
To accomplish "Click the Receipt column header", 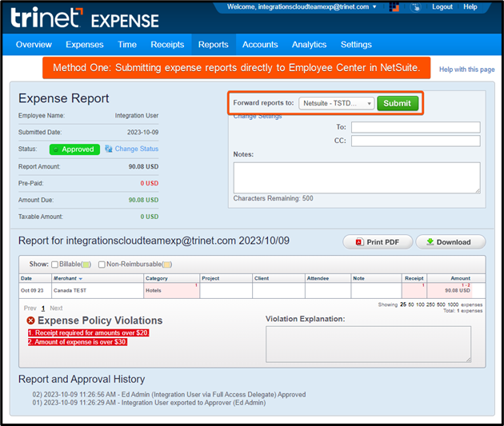I will coord(414,278).
